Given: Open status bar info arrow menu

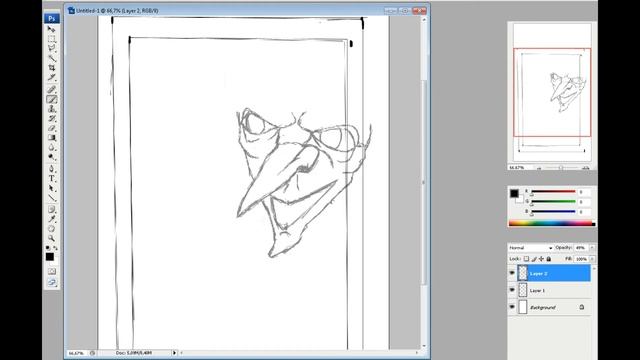Looking at the screenshot, I should pyautogui.click(x=174, y=353).
